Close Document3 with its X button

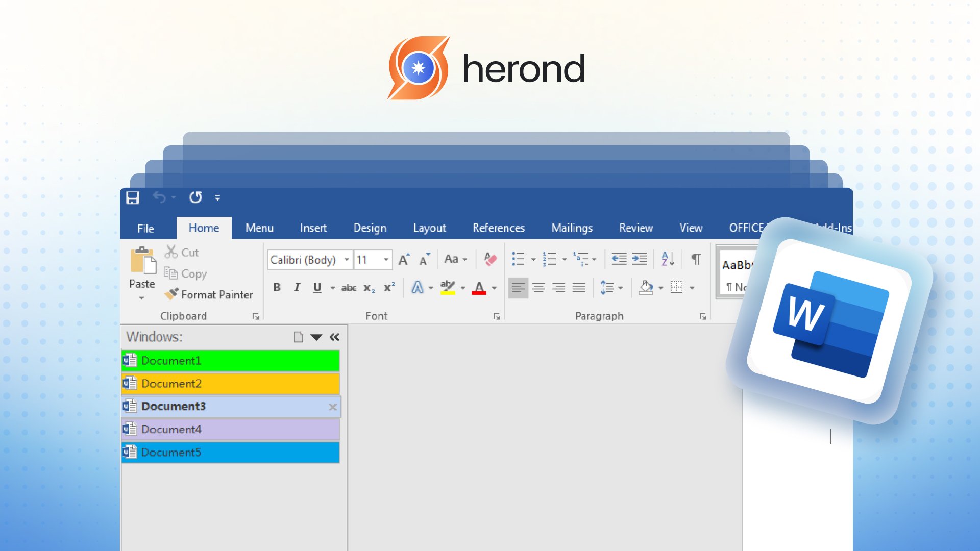coord(333,407)
